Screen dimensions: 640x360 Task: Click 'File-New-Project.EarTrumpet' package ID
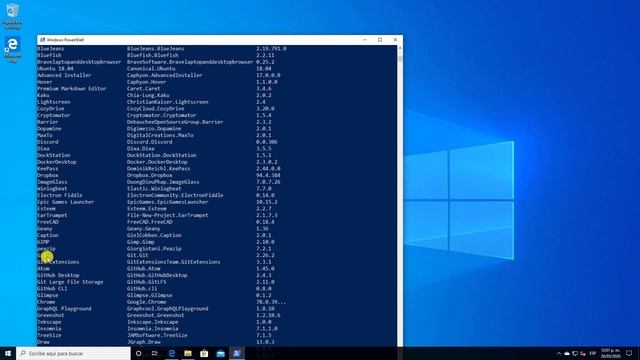pyautogui.click(x=167, y=216)
